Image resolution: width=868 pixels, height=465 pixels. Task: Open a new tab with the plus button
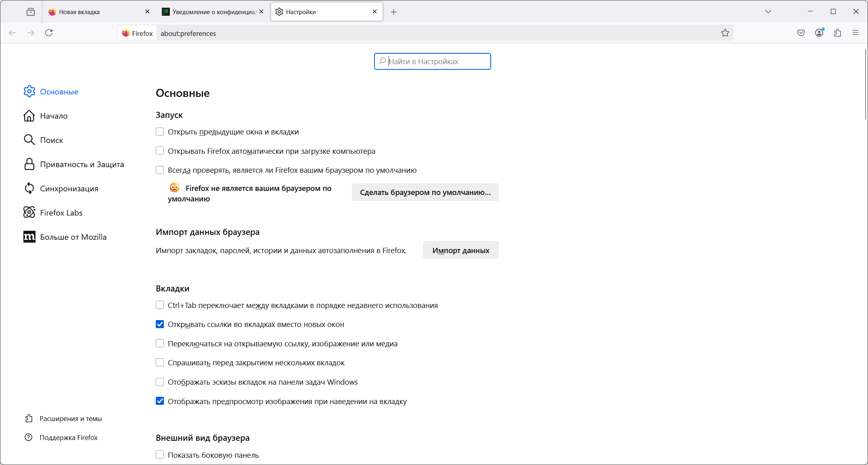pos(394,12)
